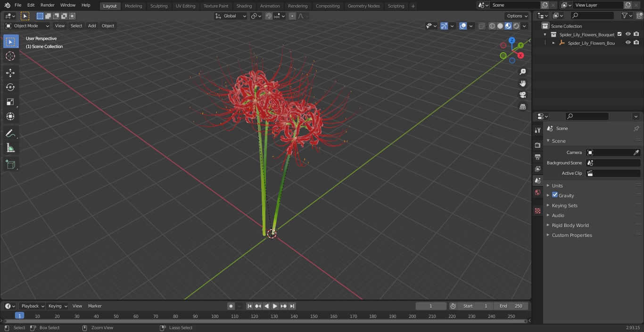This screenshot has height=332, width=644.
Task: Disable render for Spider_Lily_Flowers_Bouquet collection camera icon
Action: click(x=636, y=34)
